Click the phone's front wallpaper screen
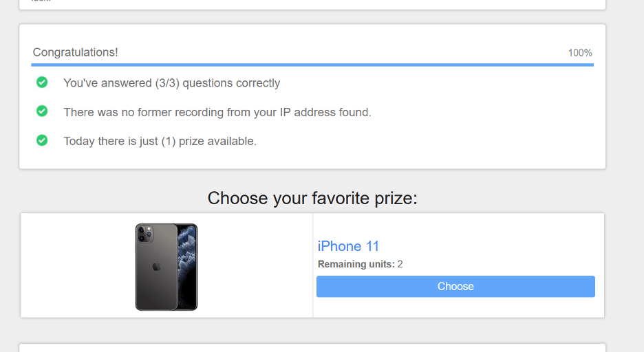 pyautogui.click(x=187, y=267)
